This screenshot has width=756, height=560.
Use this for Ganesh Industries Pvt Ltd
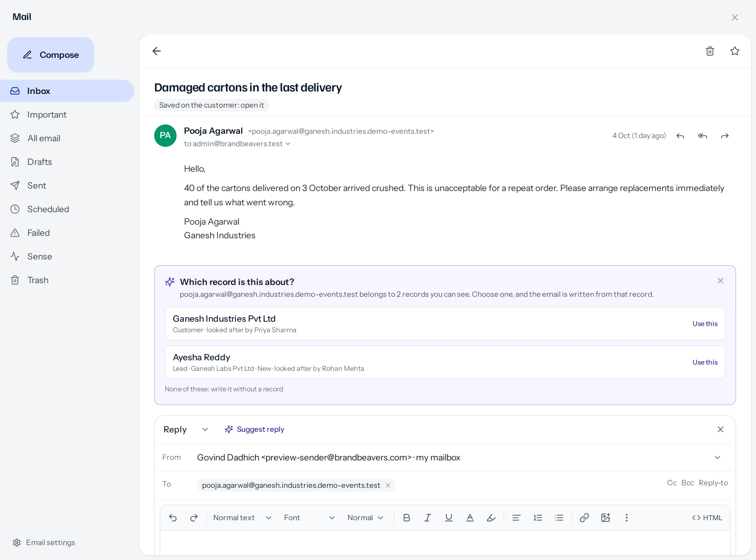705,324
